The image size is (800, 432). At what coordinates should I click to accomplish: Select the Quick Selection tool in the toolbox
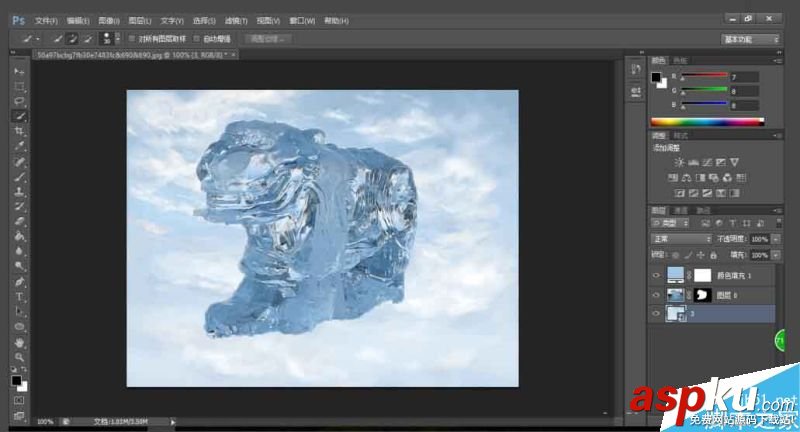pyautogui.click(x=19, y=116)
